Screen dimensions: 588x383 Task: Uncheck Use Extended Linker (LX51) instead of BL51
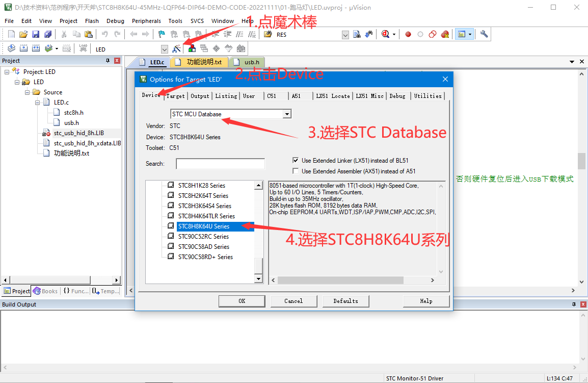[296, 160]
